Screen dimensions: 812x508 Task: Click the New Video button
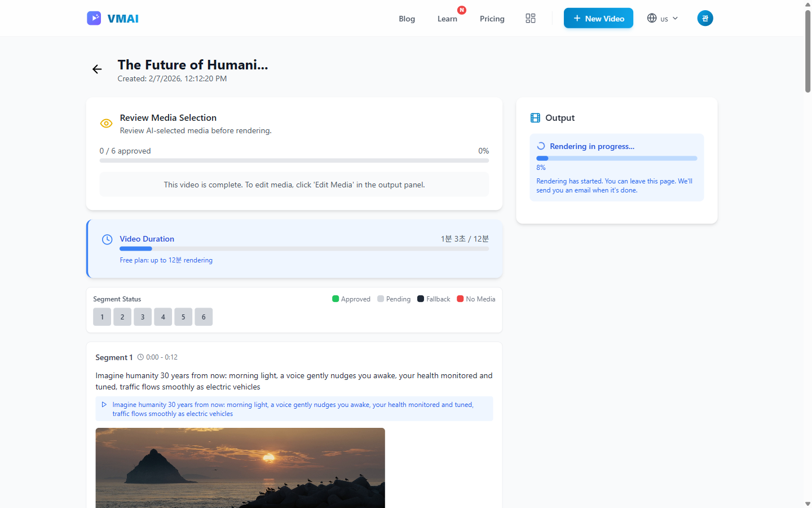coord(598,18)
